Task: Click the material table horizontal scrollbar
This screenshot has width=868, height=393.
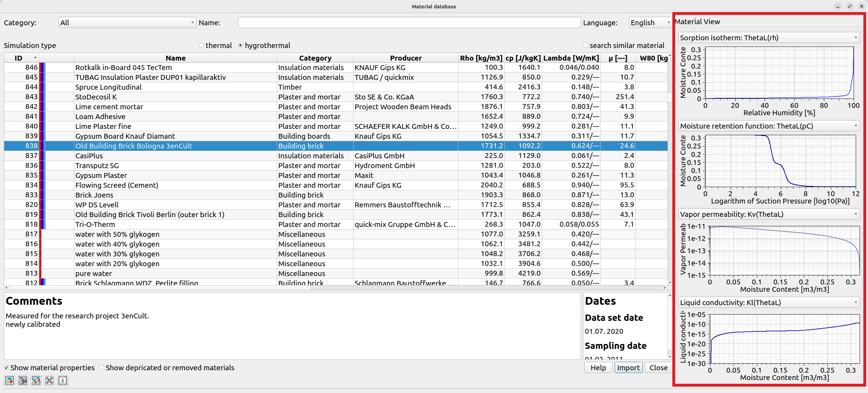Action: click(335, 288)
